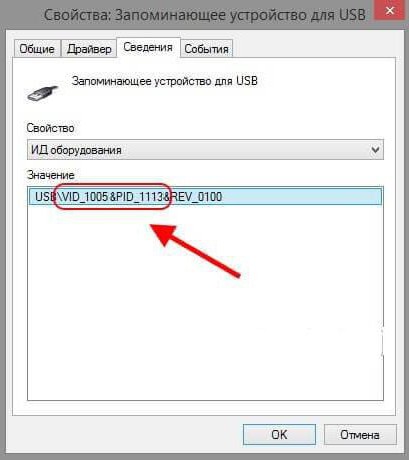The height and width of the screenshot is (460, 409).
Task: Switch to the Общие tab
Action: click(37, 49)
